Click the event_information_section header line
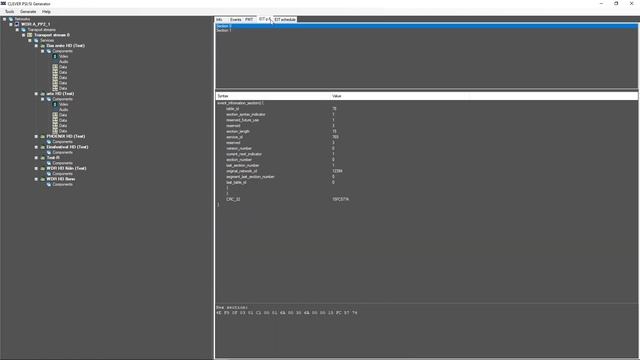 coord(240,103)
